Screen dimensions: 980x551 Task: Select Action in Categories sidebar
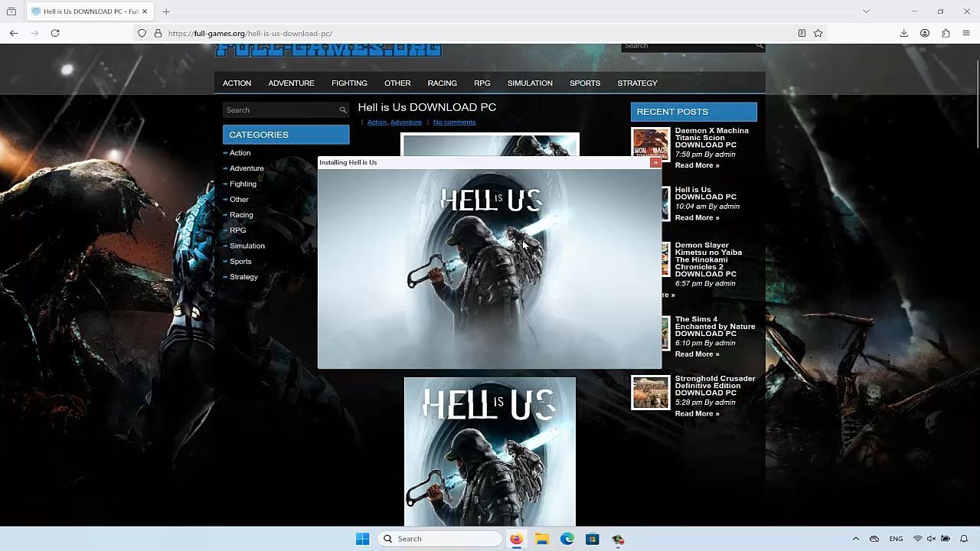point(240,153)
